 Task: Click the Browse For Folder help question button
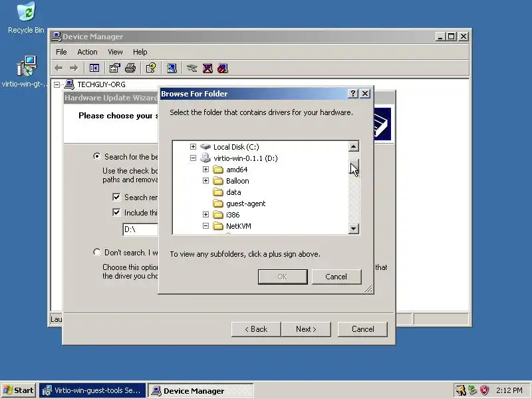[353, 94]
